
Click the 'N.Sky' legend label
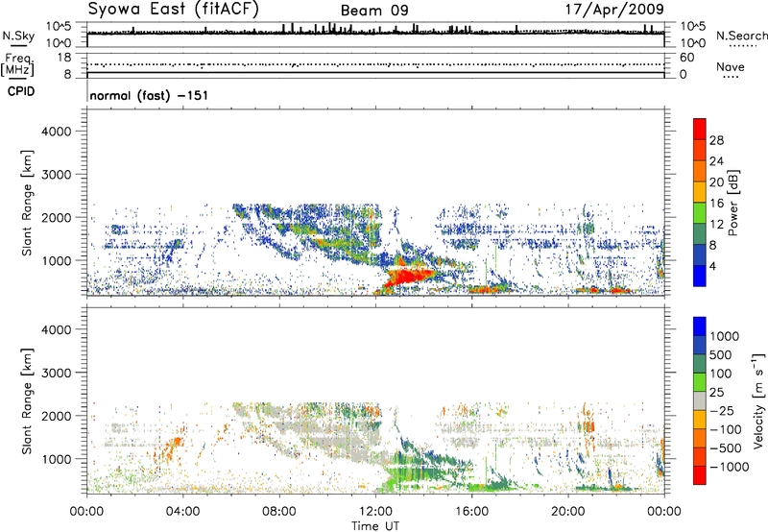click(18, 36)
